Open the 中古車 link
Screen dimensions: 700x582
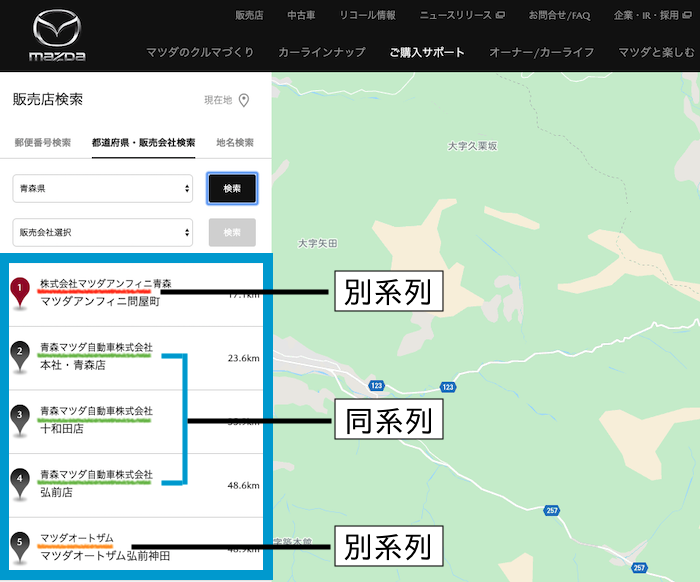click(301, 15)
